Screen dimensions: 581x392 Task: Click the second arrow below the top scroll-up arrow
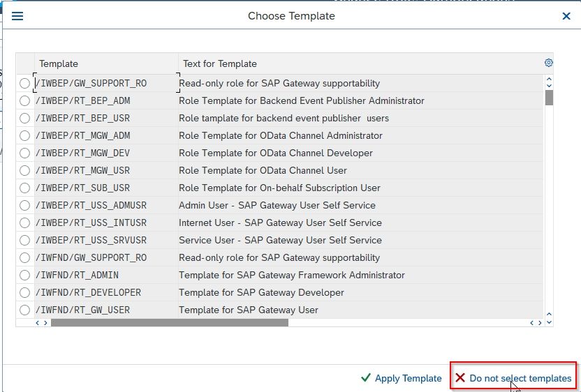coord(549,86)
